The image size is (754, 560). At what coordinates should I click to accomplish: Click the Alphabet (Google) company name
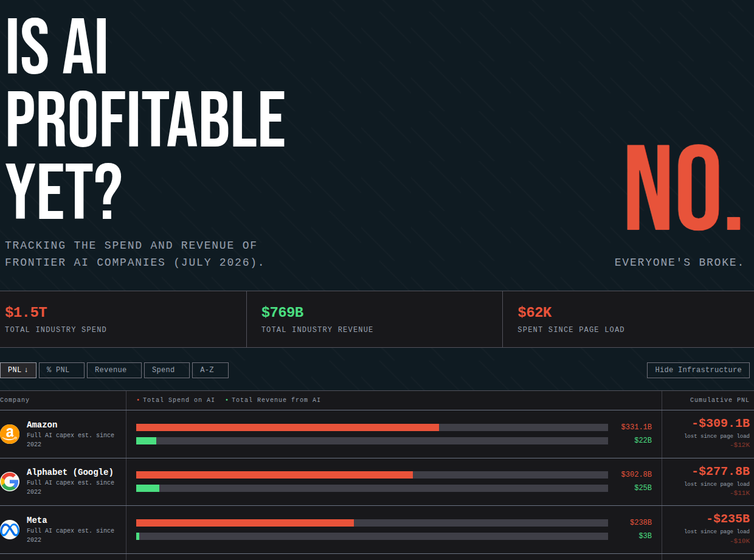tap(70, 472)
